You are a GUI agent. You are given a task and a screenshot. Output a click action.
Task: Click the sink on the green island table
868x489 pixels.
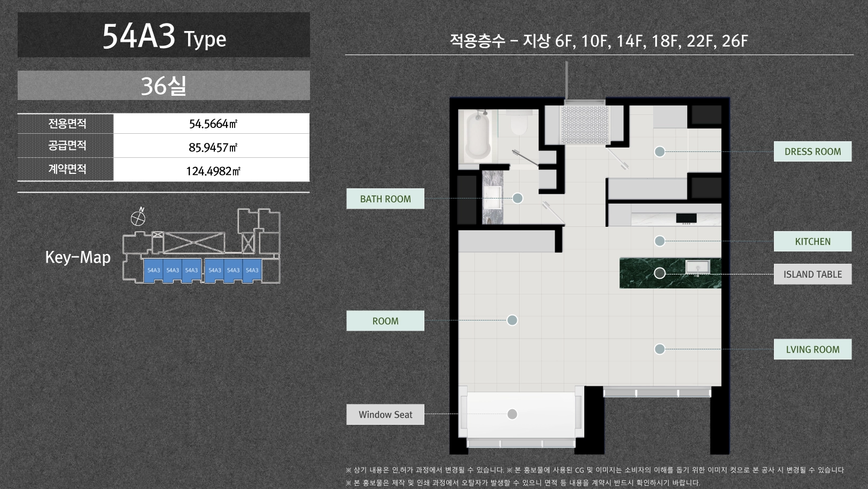tap(697, 266)
